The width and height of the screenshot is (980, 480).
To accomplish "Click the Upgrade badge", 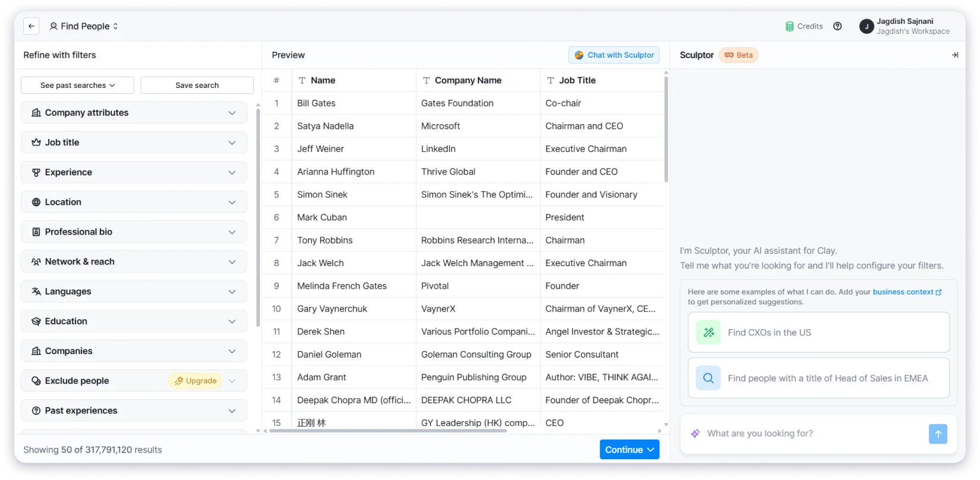I will [195, 381].
